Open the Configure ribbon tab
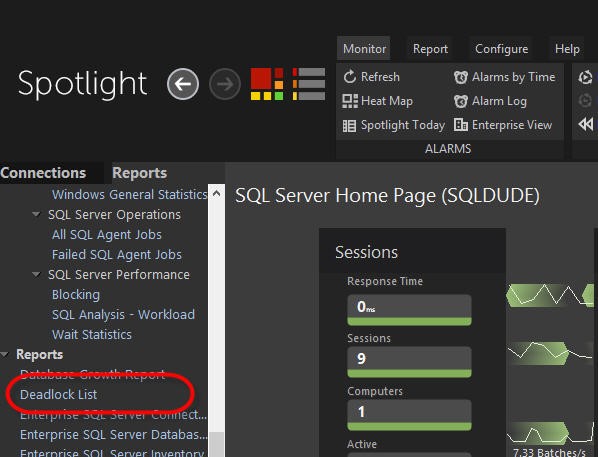The height and width of the screenshot is (457, 598). pos(502,48)
